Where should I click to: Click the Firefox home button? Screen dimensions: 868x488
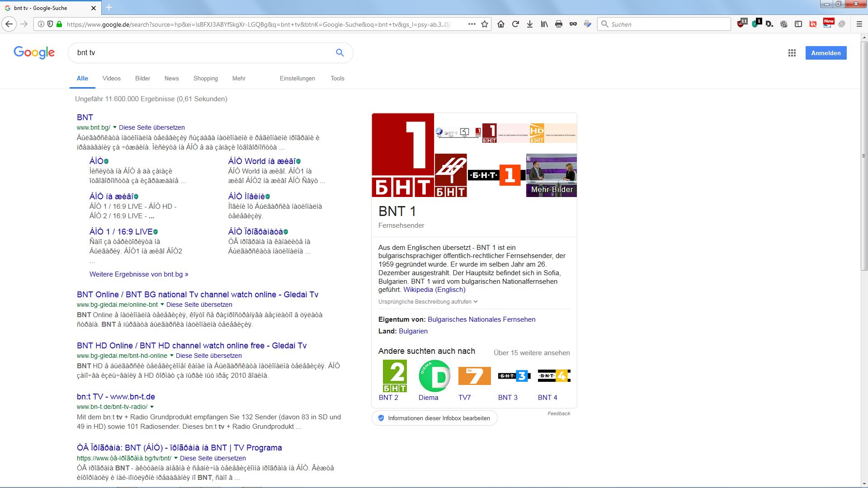tap(501, 24)
